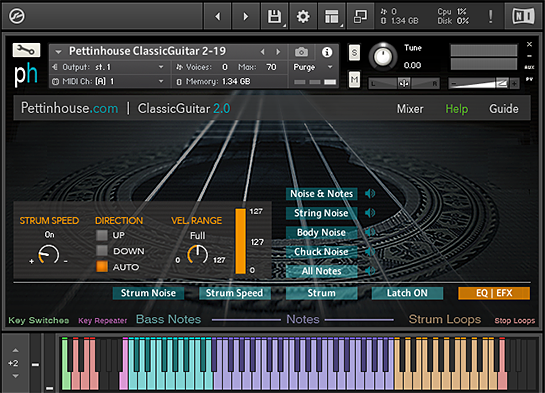The width and height of the screenshot is (545, 393).
Task: Preview All Notes speaker icon
Action: point(370,271)
